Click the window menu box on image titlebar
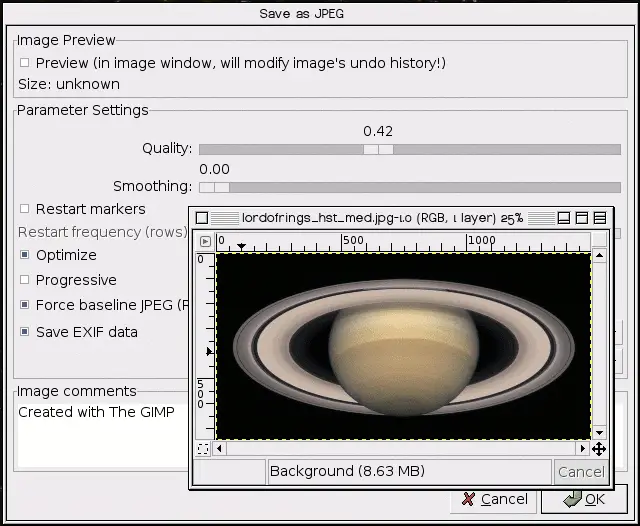Screen dimensions: 640x526 click(202, 218)
